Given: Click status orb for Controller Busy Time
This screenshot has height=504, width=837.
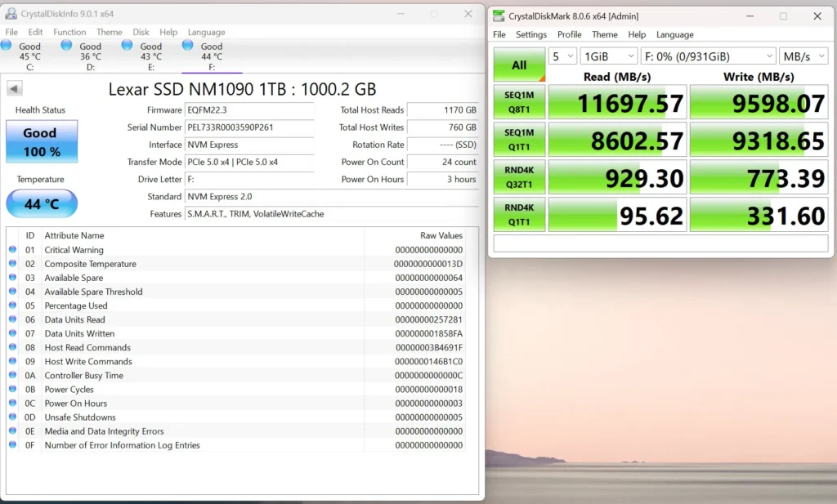Looking at the screenshot, I should 13,375.
